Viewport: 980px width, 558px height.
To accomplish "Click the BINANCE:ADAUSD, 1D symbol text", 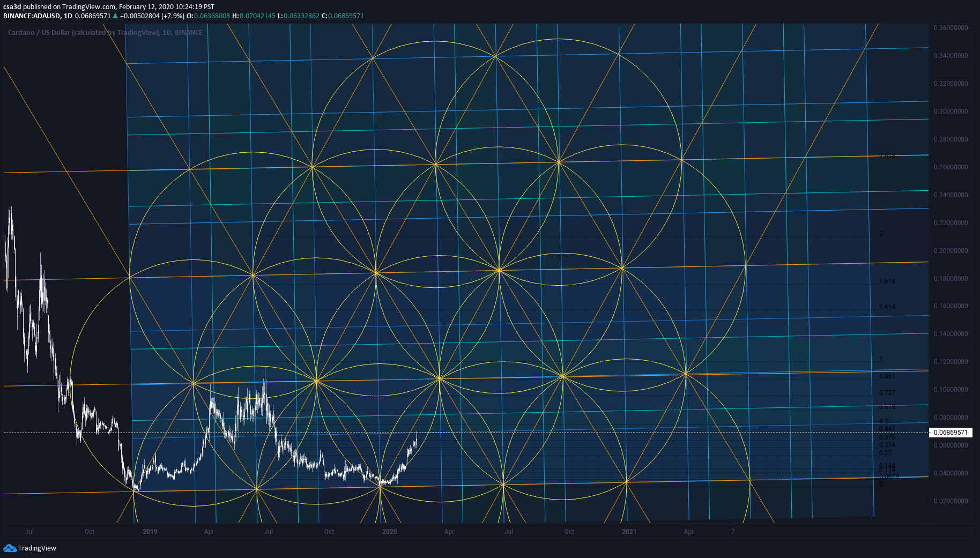I will tap(38, 16).
